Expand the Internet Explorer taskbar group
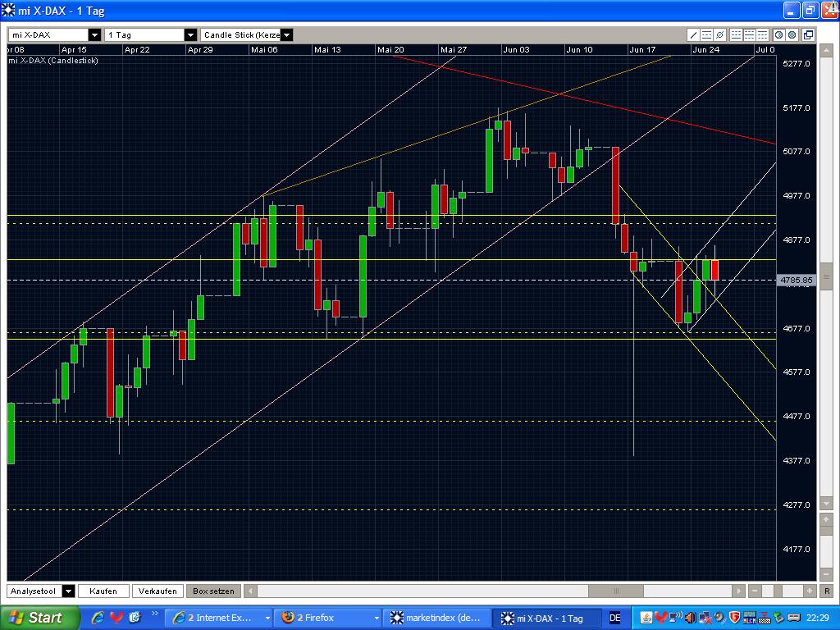The height and width of the screenshot is (630, 840). (268, 619)
